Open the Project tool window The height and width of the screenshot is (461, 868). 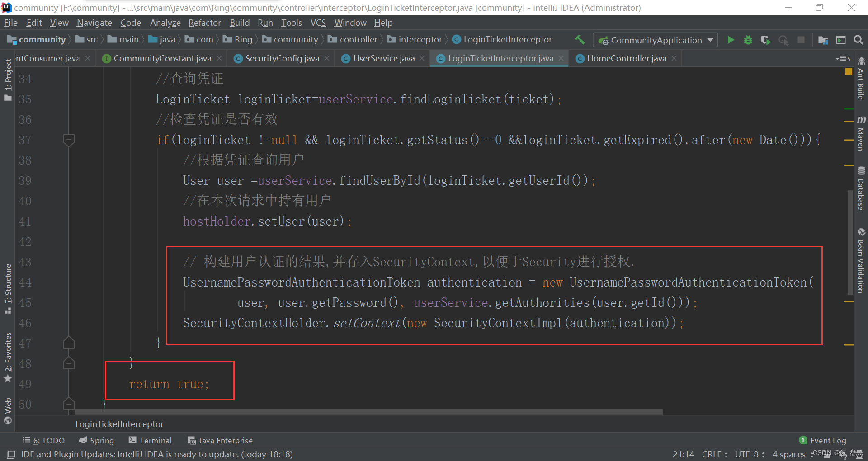(8, 80)
